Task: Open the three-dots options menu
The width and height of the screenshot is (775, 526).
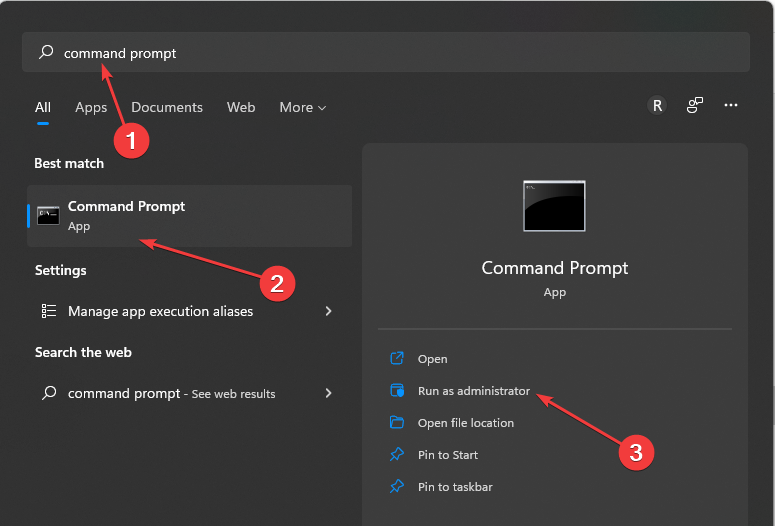Action: tap(731, 105)
